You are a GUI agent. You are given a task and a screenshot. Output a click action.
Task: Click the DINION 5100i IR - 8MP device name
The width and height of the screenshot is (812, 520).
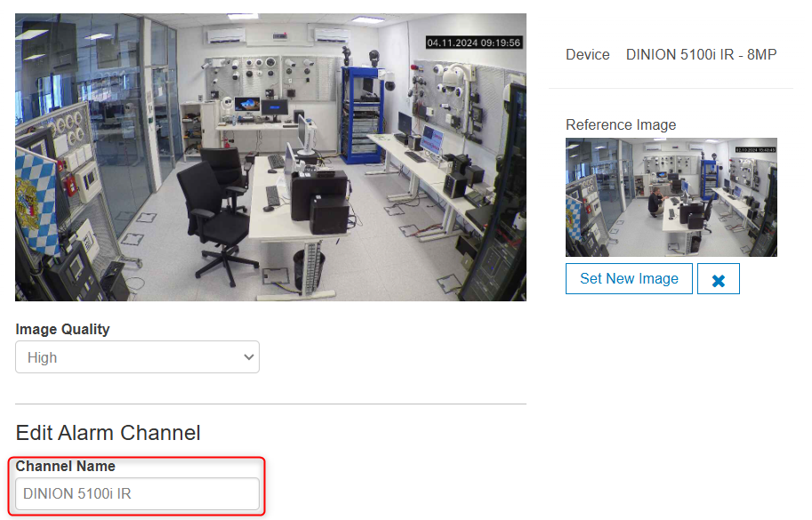click(701, 55)
